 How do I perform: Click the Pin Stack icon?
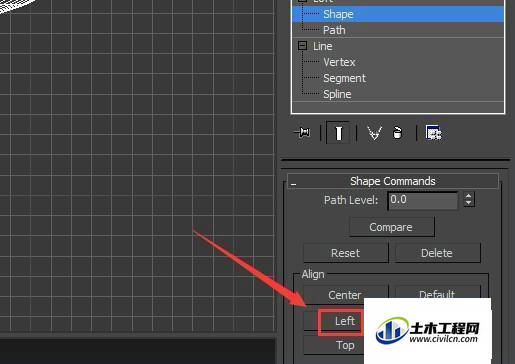click(303, 133)
